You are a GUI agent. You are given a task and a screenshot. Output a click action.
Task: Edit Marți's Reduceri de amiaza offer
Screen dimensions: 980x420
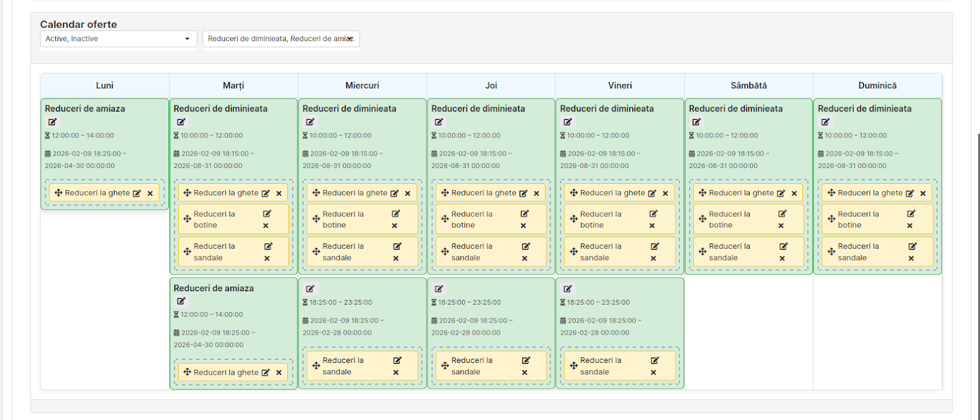[x=181, y=301]
